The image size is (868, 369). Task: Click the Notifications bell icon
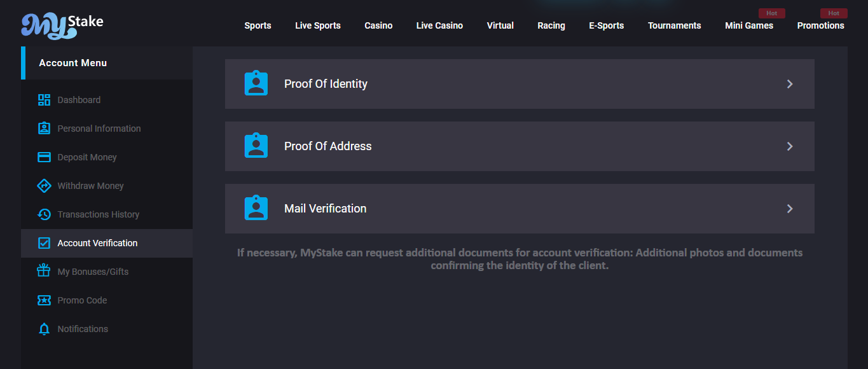point(44,329)
